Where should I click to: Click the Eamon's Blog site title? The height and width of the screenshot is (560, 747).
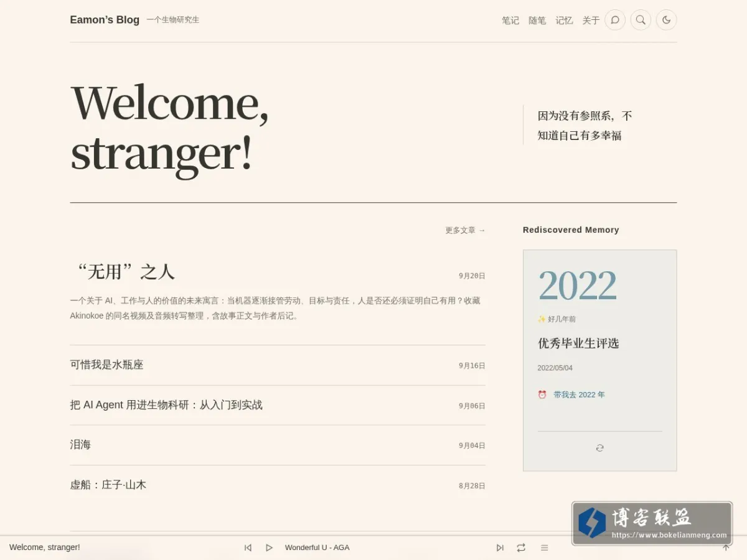(105, 20)
